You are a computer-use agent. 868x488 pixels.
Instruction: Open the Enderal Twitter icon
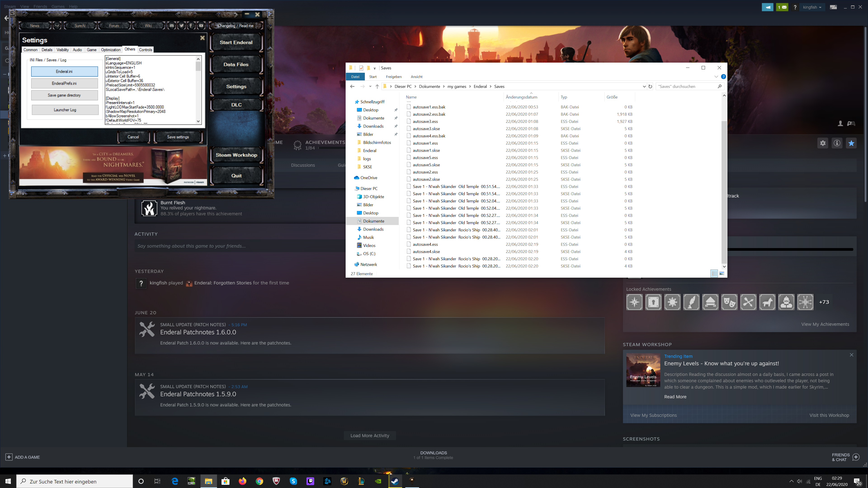(182, 26)
